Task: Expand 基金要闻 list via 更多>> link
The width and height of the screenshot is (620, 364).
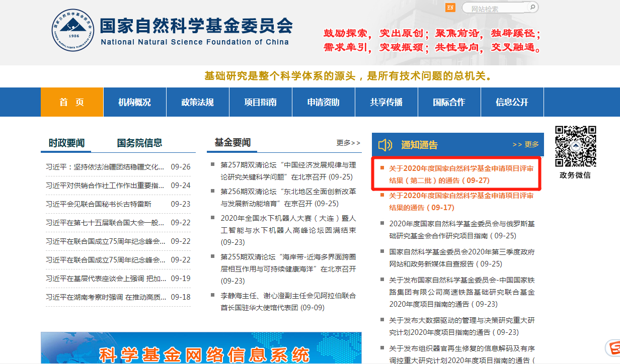Action: [x=348, y=143]
